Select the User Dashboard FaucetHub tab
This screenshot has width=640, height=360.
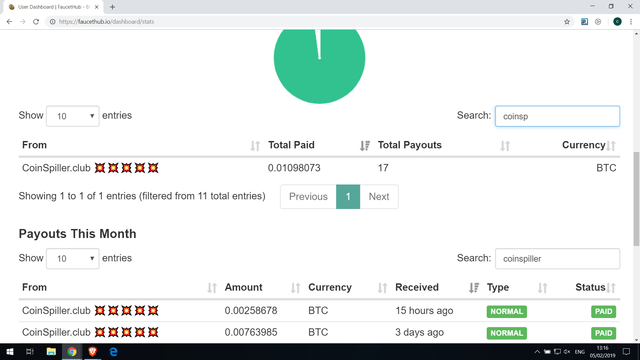click(x=53, y=7)
